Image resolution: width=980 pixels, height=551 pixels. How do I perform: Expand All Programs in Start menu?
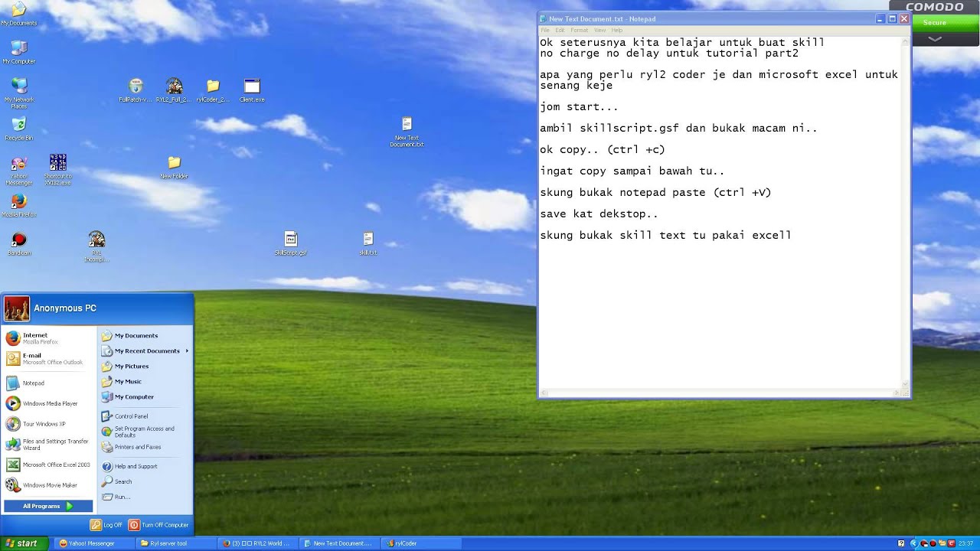tap(48, 506)
